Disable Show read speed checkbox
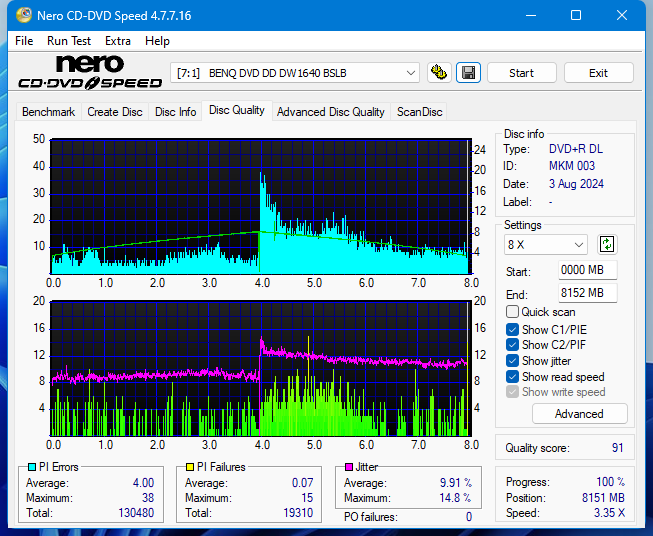Screen dimensions: 653x536 [x=512, y=376]
